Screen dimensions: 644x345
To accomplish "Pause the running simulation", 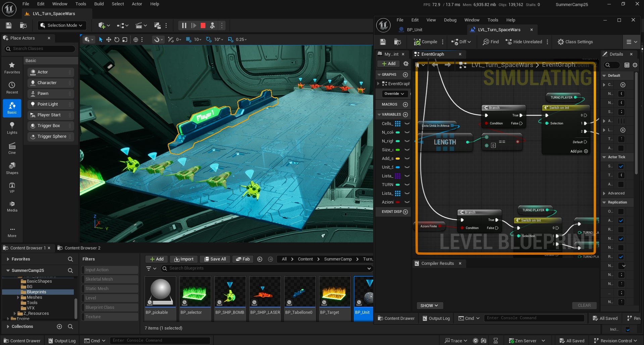I will (184, 25).
